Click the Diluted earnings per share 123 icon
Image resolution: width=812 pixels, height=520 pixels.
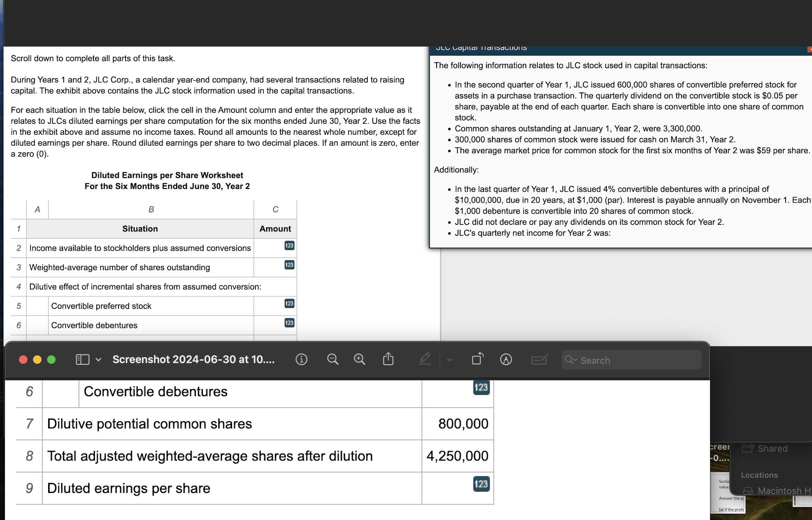pyautogui.click(x=481, y=484)
